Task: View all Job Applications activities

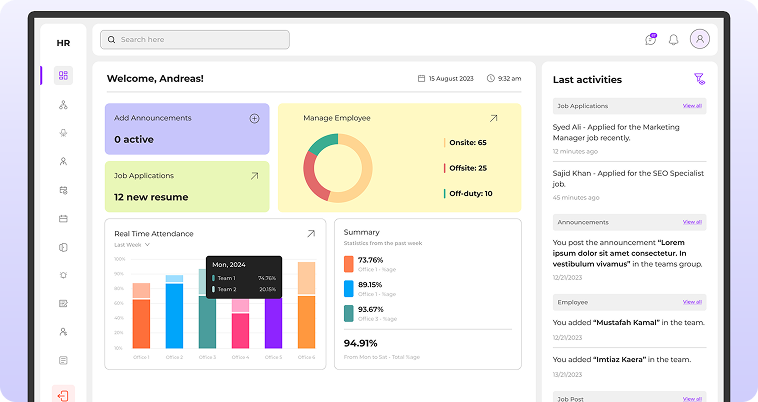Action: click(x=692, y=106)
